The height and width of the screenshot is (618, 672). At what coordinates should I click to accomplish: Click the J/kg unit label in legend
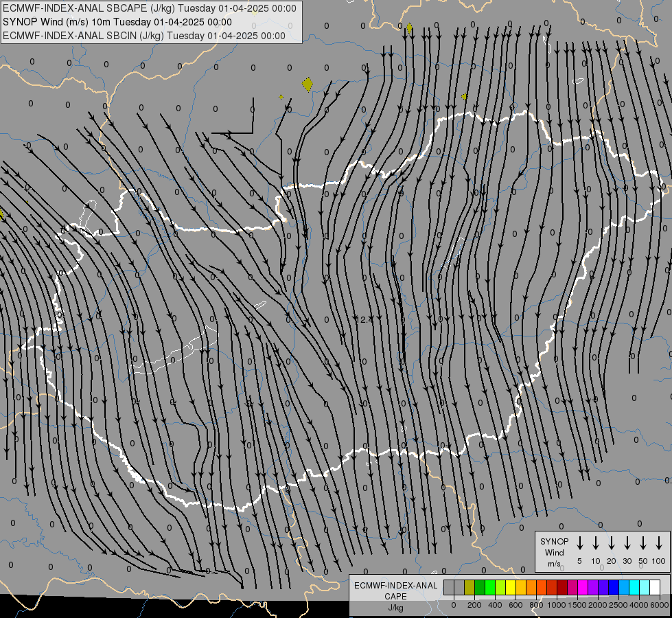click(395, 608)
